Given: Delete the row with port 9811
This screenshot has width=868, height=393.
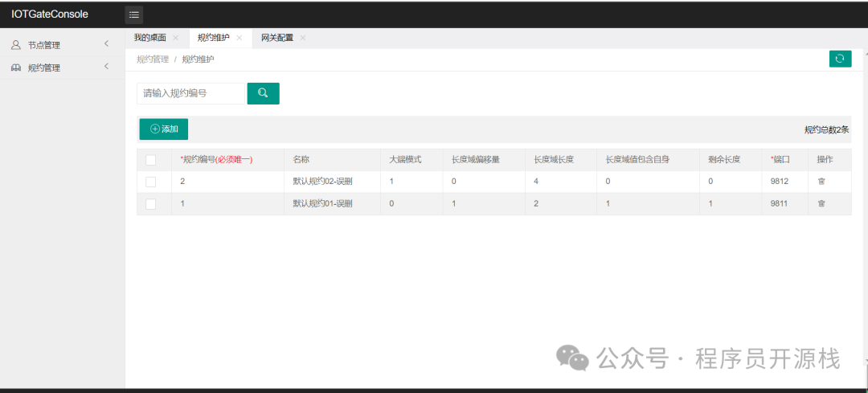Looking at the screenshot, I should [x=821, y=203].
